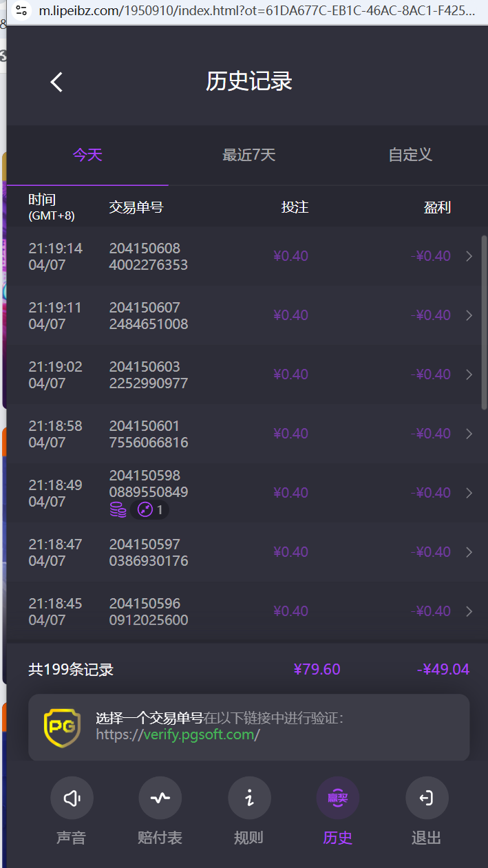
Task: Click the exit (退出) icon
Action: pos(427,798)
